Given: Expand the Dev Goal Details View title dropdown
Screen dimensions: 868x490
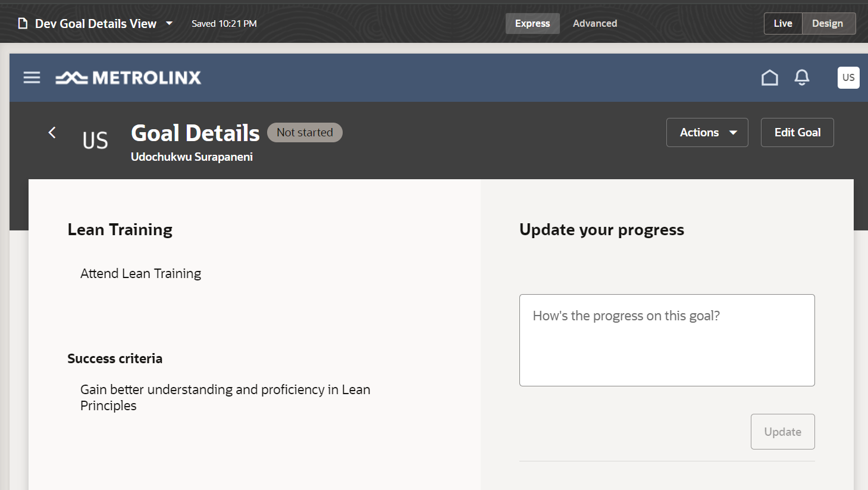Looking at the screenshot, I should point(169,23).
